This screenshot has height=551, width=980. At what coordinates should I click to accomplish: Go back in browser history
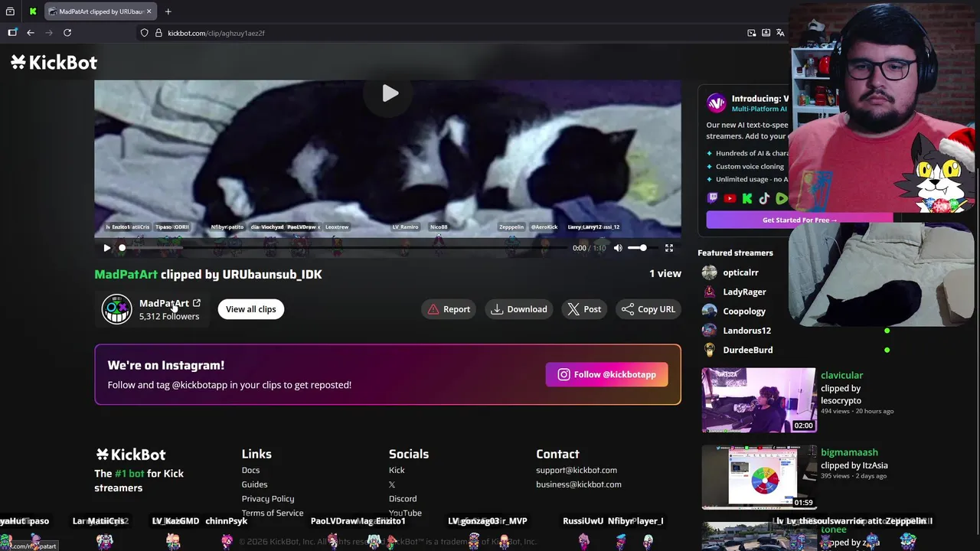click(31, 33)
